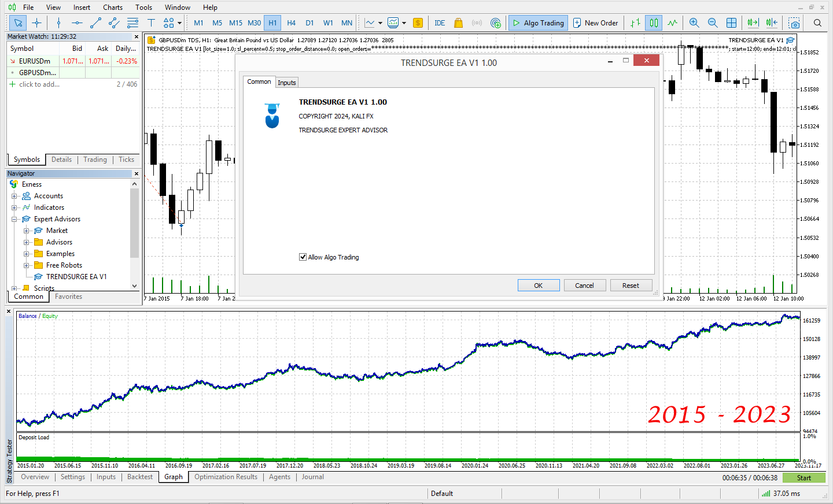Open the chart type dropdown arrow

pos(380,23)
